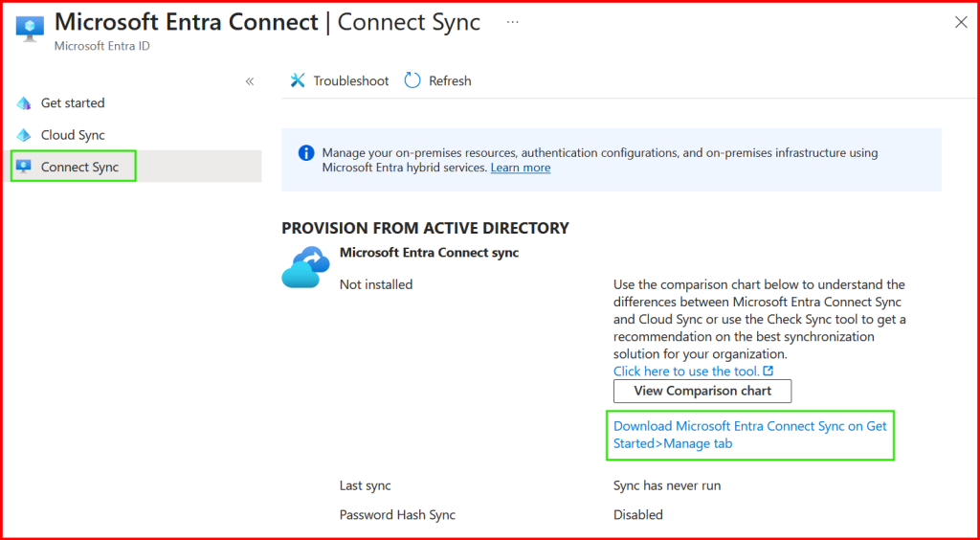Click the 'Sync has never run' value
The height and width of the screenshot is (540, 980).
click(666, 485)
